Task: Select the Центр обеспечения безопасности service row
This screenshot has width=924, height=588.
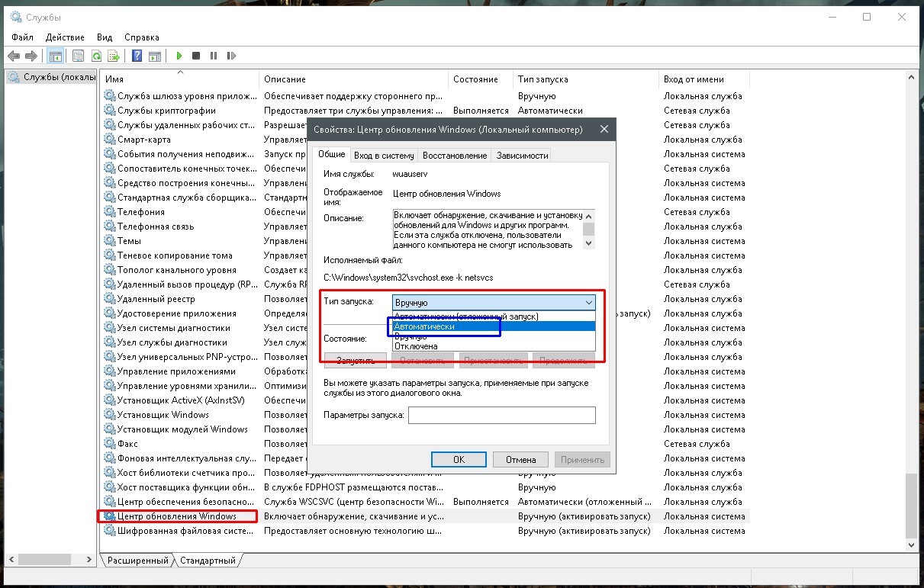Action: tap(425, 502)
